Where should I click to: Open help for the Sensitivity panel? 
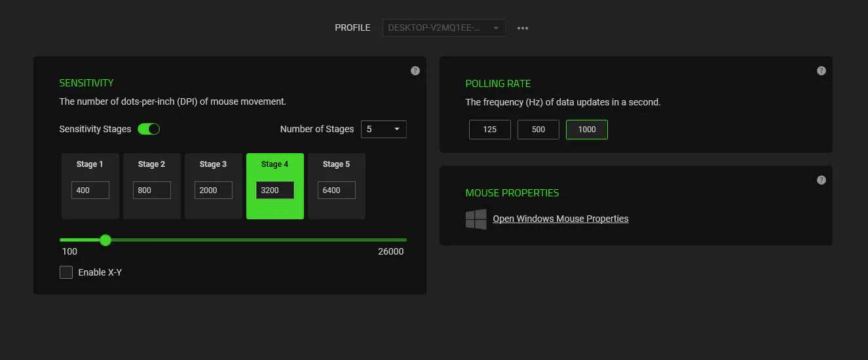[x=415, y=71]
